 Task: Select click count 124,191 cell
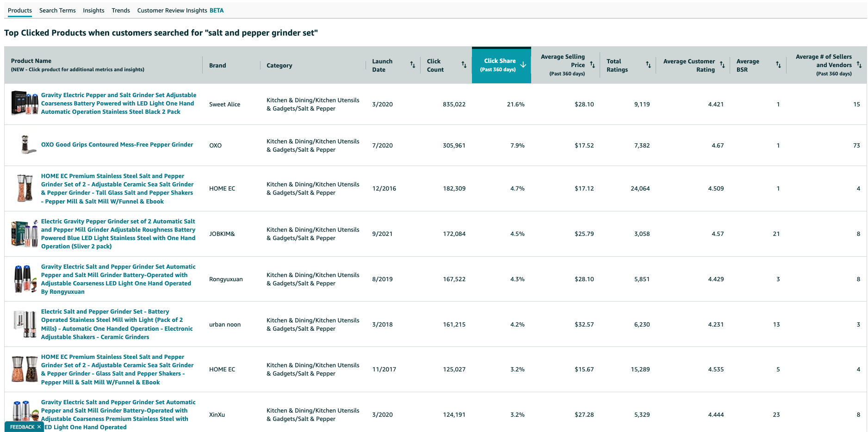click(x=454, y=414)
